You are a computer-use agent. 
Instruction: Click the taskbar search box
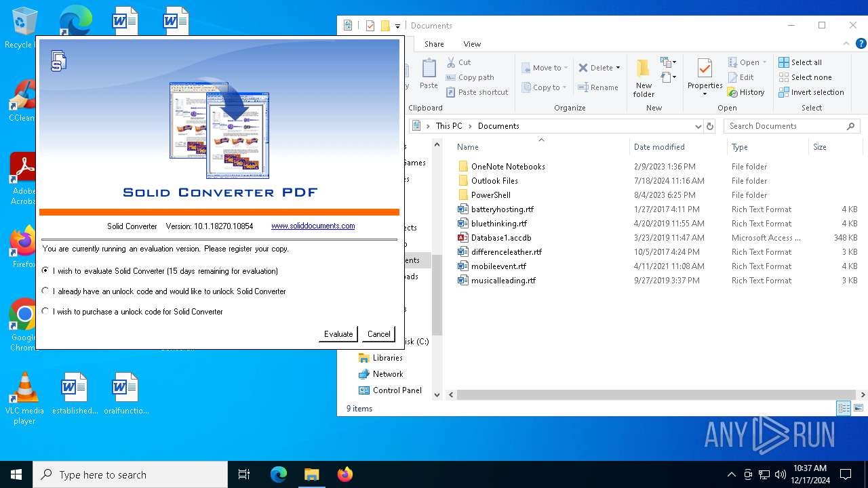click(130, 474)
